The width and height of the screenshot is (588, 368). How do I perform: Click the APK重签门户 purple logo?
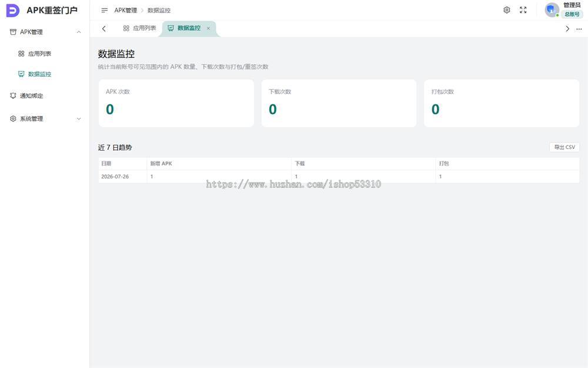pyautogui.click(x=13, y=11)
